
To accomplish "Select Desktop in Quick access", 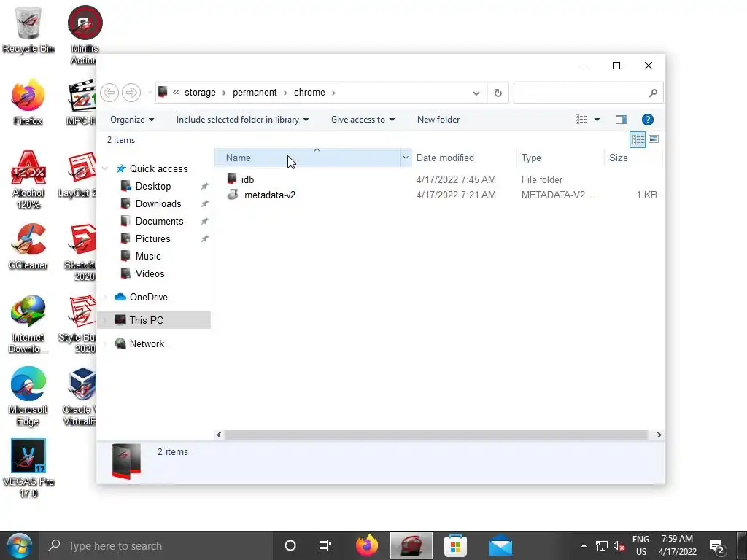I will 153,186.
